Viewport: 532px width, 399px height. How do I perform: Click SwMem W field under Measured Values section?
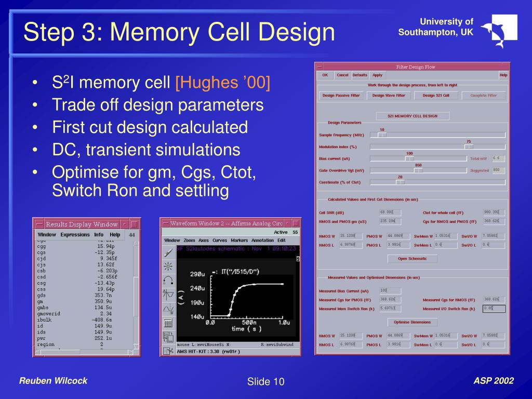[446, 336]
